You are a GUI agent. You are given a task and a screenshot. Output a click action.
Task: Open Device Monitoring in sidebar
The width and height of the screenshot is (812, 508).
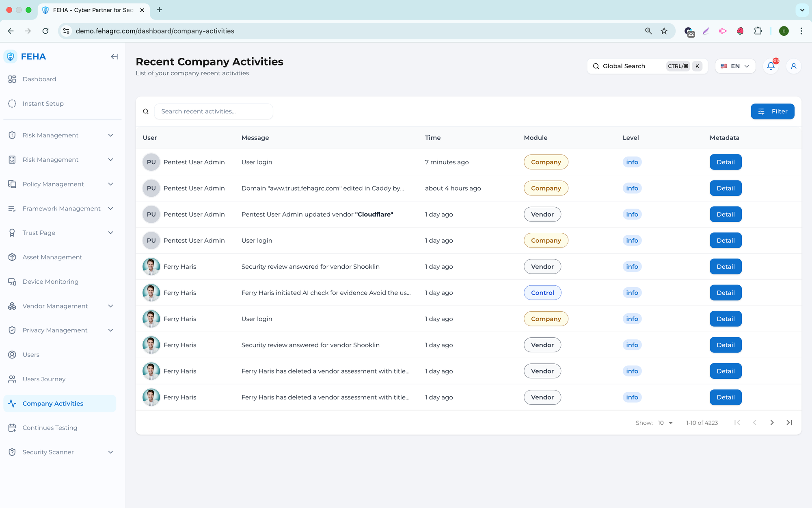[x=50, y=282]
